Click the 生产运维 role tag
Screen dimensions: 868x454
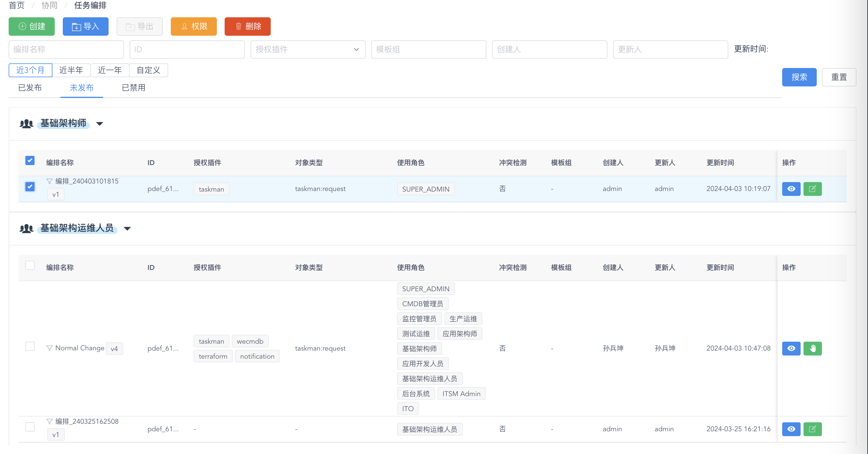point(463,319)
